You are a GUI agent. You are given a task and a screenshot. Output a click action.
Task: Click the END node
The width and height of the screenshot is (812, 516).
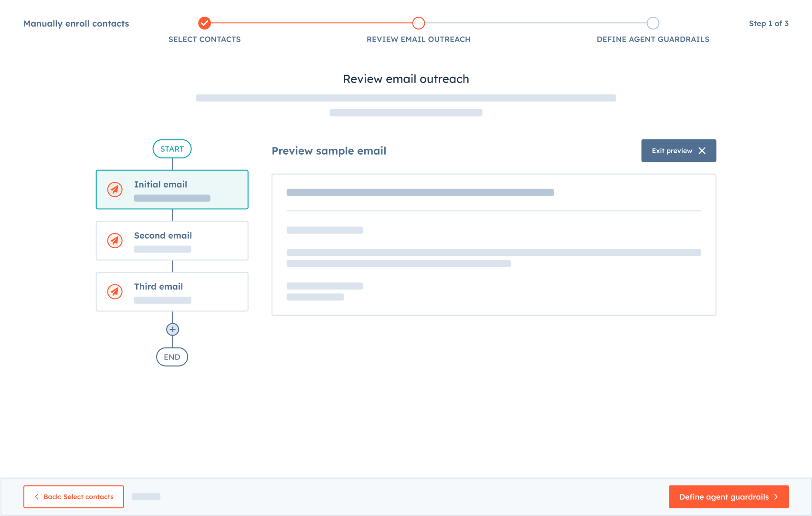click(172, 357)
